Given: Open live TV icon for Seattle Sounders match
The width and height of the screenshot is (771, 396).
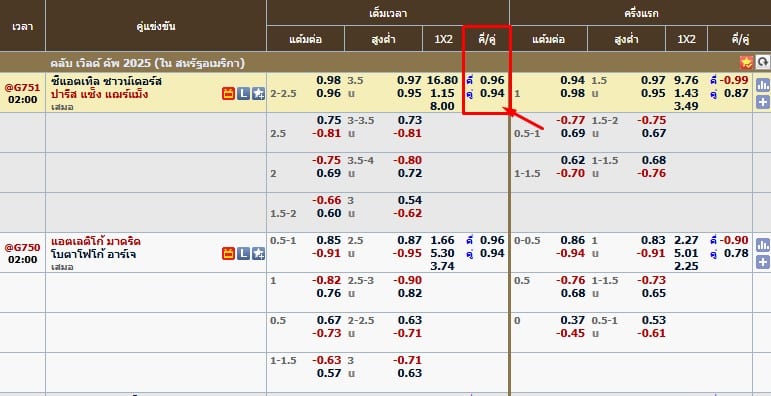Looking at the screenshot, I should (x=228, y=93).
